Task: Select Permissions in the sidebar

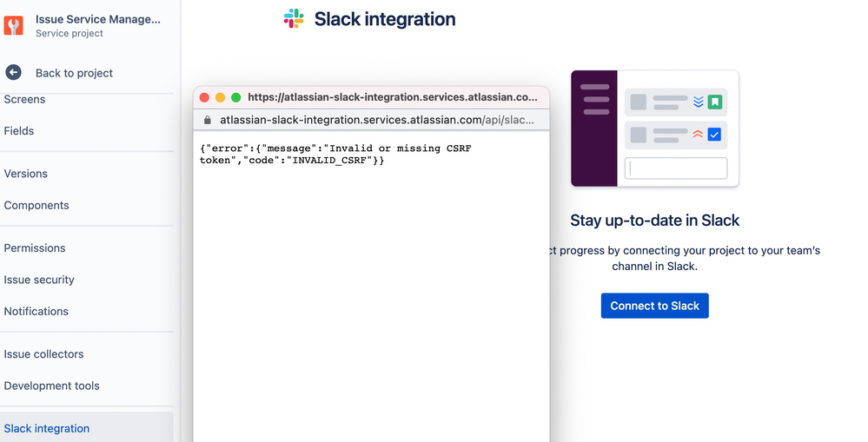Action: [x=35, y=247]
